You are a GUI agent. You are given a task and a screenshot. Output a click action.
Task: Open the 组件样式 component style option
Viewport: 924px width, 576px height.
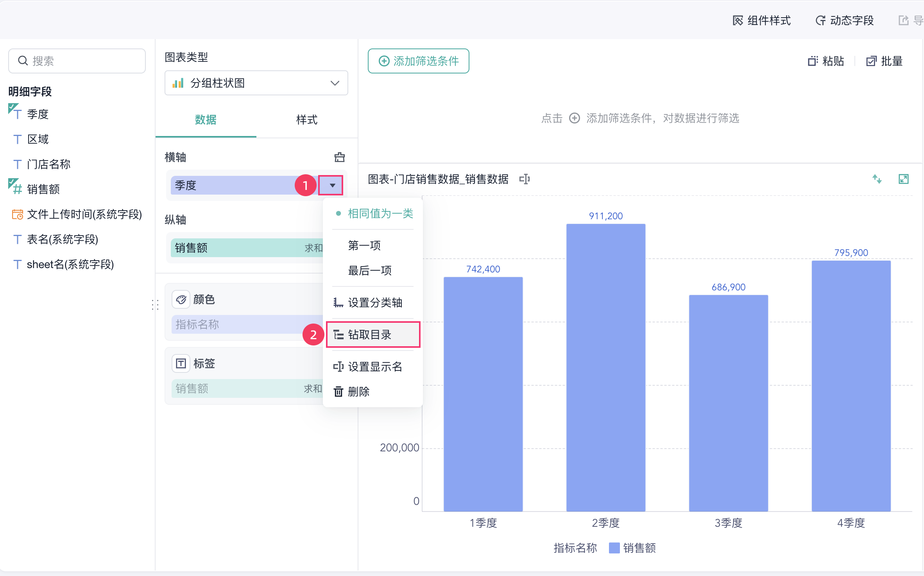(x=761, y=20)
